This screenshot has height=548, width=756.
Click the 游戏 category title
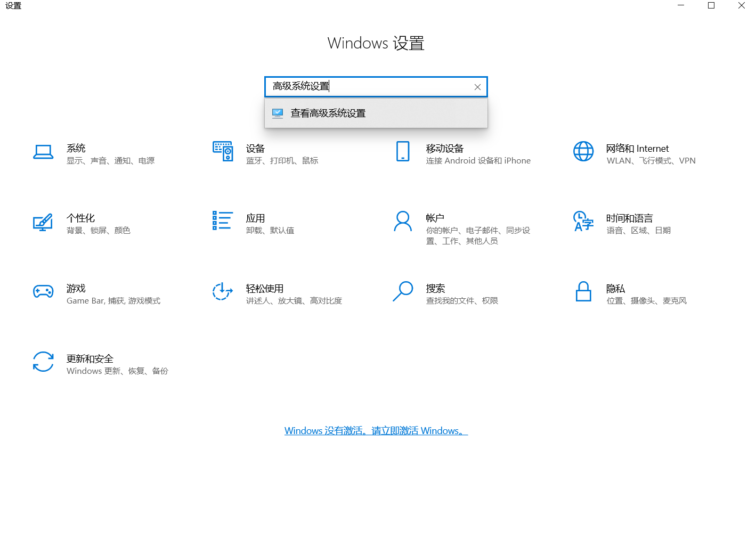(x=76, y=289)
